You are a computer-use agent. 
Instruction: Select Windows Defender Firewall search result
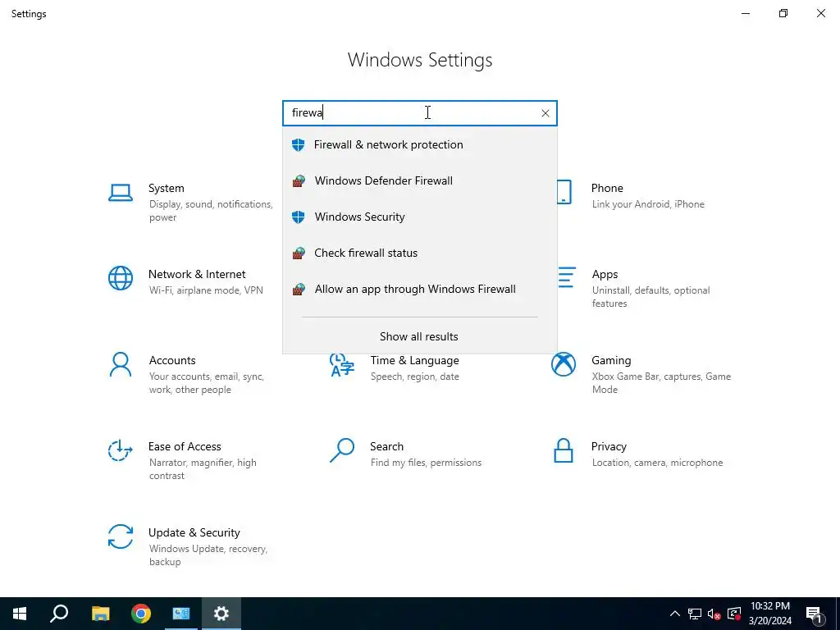419,181
